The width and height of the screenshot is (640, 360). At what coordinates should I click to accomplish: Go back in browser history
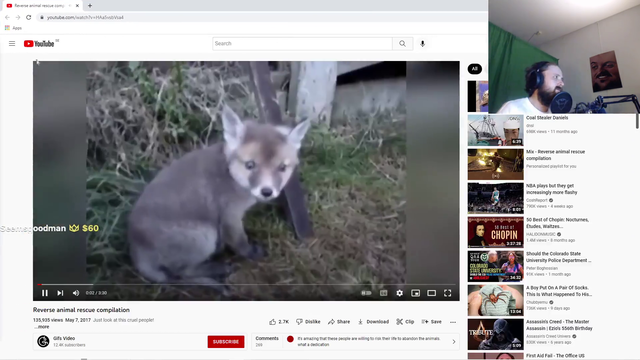click(x=7, y=18)
